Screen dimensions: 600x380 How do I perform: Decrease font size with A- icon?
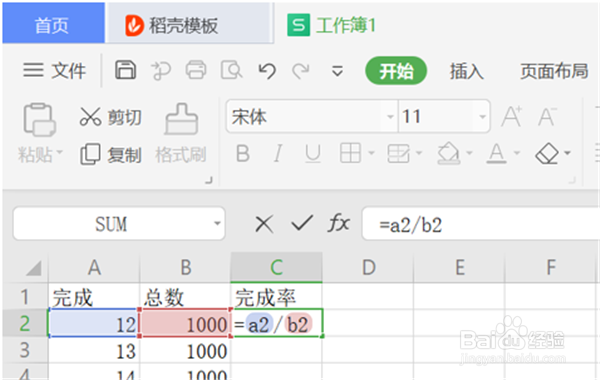(x=547, y=116)
